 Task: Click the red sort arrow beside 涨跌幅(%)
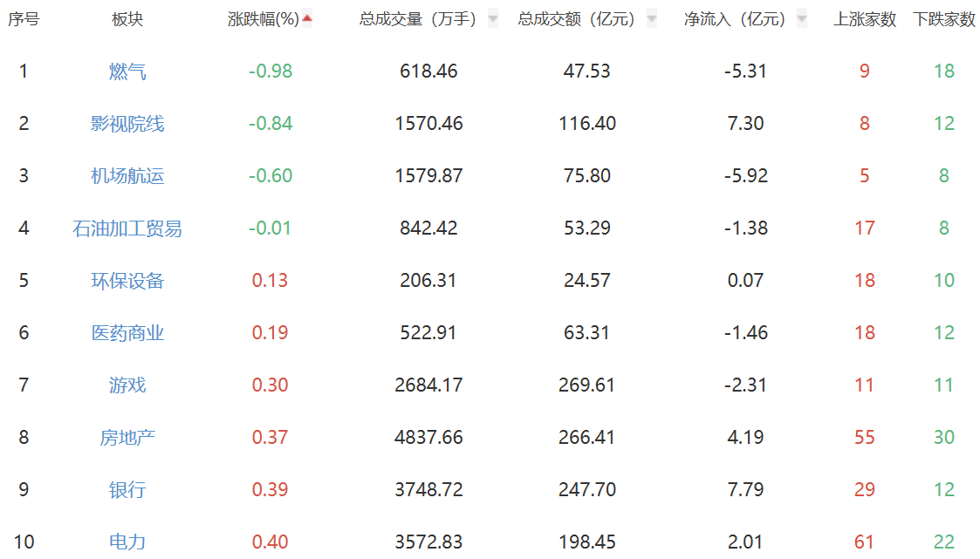[307, 18]
